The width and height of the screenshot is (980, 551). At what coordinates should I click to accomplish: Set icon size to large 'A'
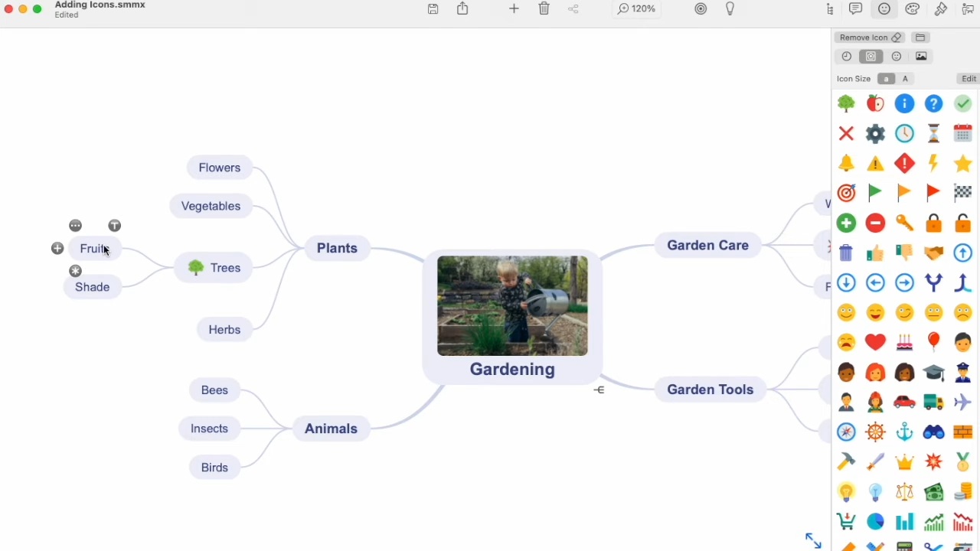click(905, 79)
